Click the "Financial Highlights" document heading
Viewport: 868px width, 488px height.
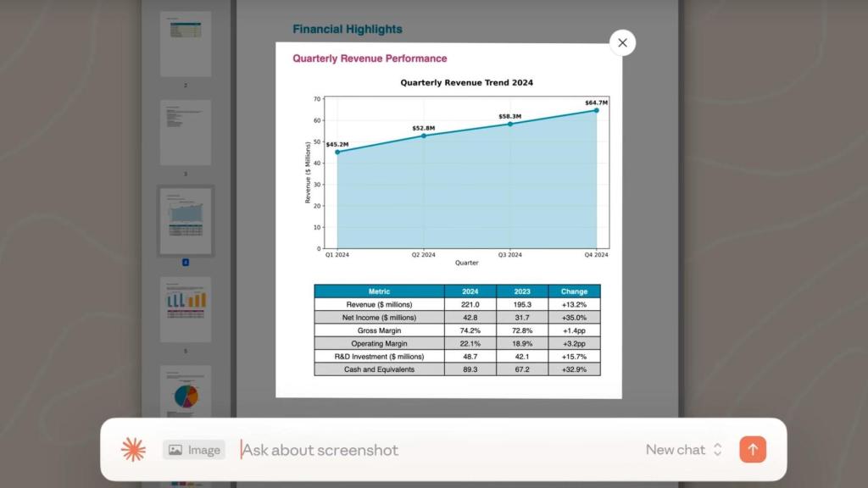click(x=348, y=29)
